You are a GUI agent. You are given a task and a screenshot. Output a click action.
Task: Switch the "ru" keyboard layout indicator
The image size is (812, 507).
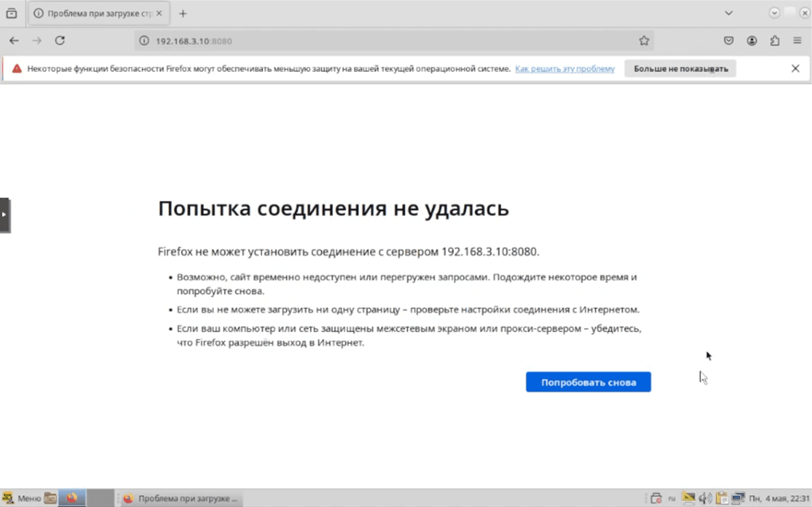(672, 498)
